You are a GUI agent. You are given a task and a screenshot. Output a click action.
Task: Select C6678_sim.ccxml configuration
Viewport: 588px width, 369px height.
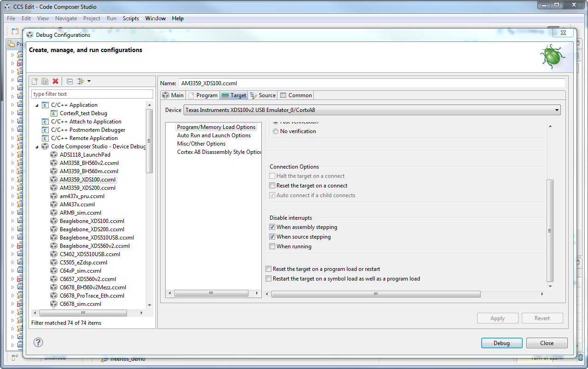(x=81, y=304)
